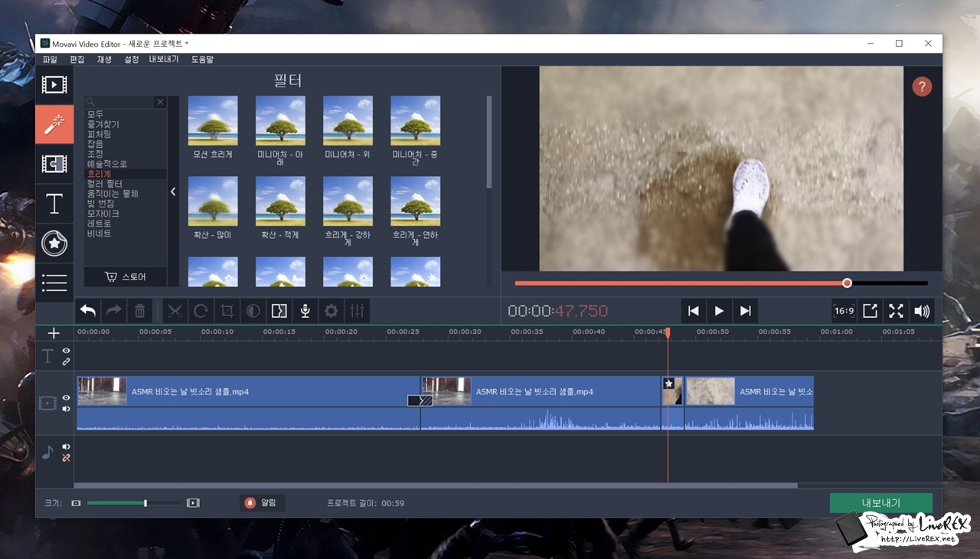
Task: Toggle video track visibility eye
Action: pos(66,398)
